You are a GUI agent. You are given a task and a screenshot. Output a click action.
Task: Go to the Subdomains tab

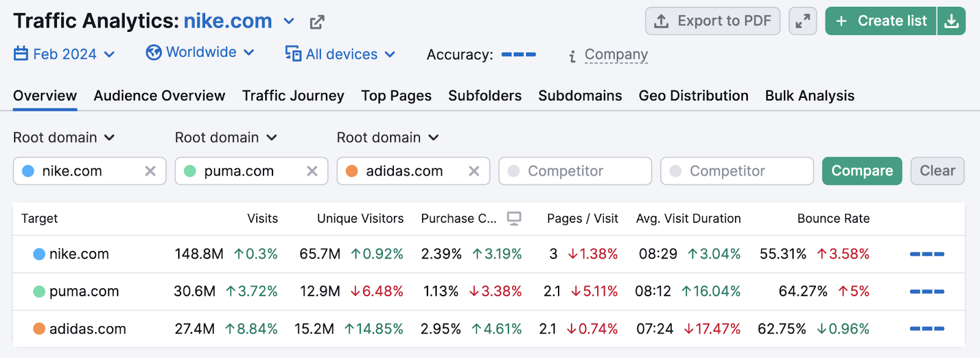tap(580, 96)
